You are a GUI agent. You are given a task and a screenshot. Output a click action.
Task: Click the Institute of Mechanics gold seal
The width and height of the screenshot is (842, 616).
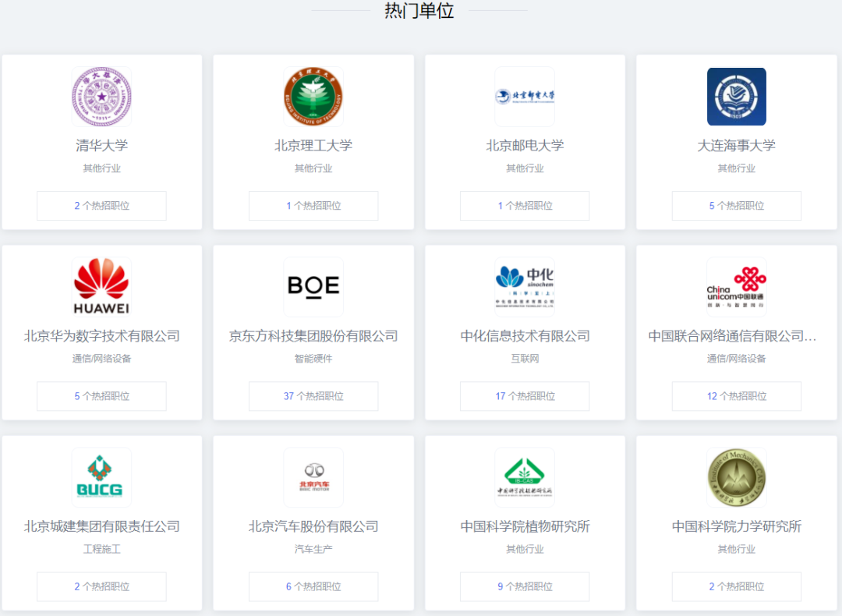(736, 476)
